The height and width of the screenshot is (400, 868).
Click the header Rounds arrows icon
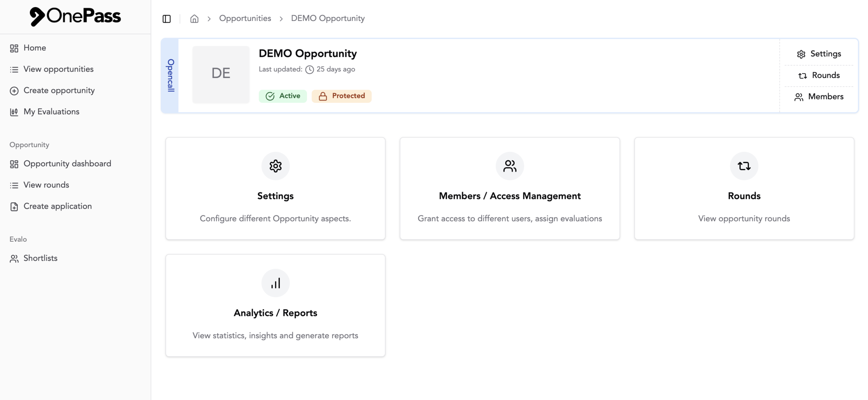pyautogui.click(x=802, y=76)
